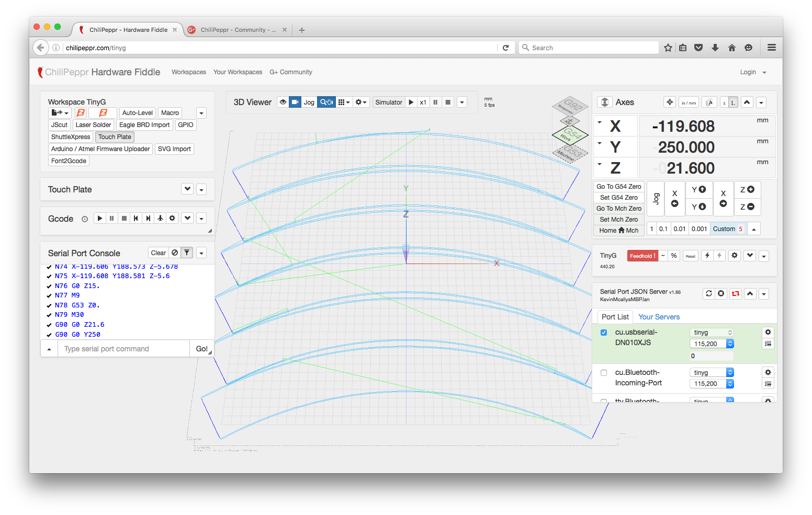Switch to the Your Servers tab
The height and width of the screenshot is (515, 812).
point(659,317)
